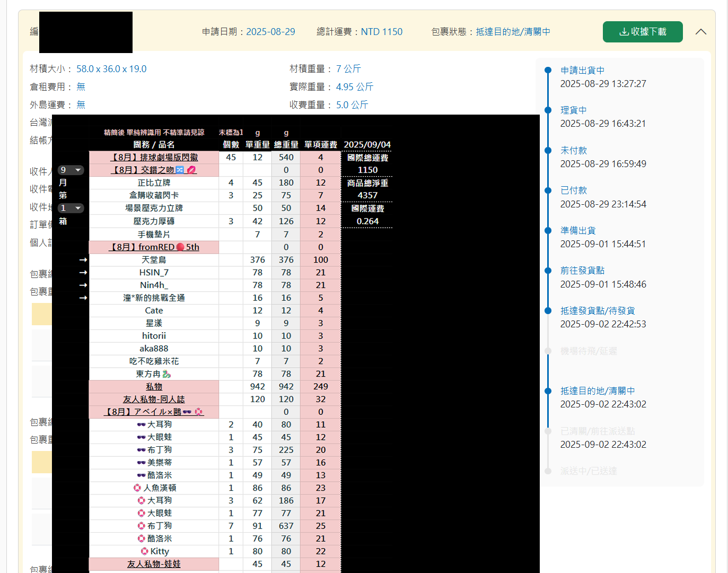Open the 【8月】排球劇場版閃徽 link
This screenshot has height=573, width=728.
click(154, 158)
